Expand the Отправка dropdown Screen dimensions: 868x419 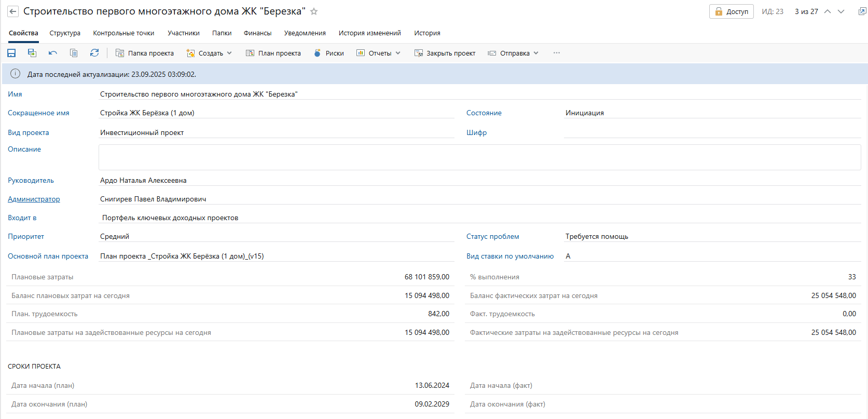tap(514, 53)
